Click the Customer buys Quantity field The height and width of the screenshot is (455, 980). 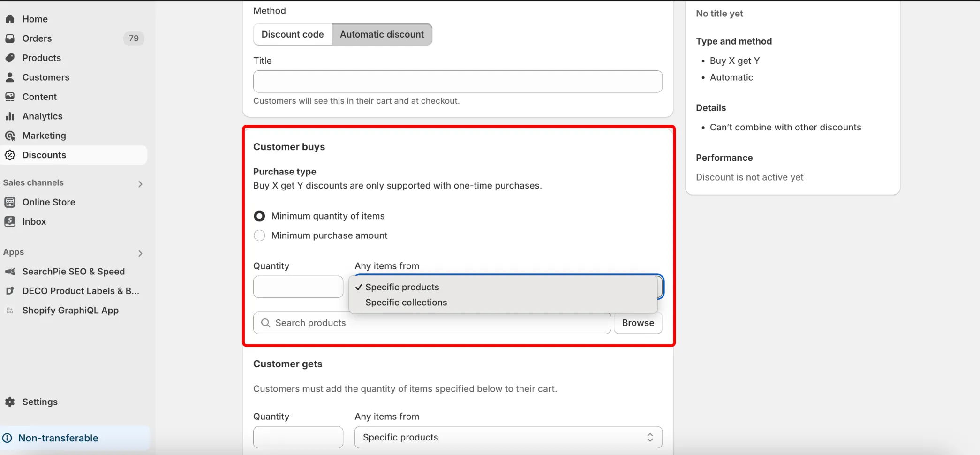[x=298, y=287]
